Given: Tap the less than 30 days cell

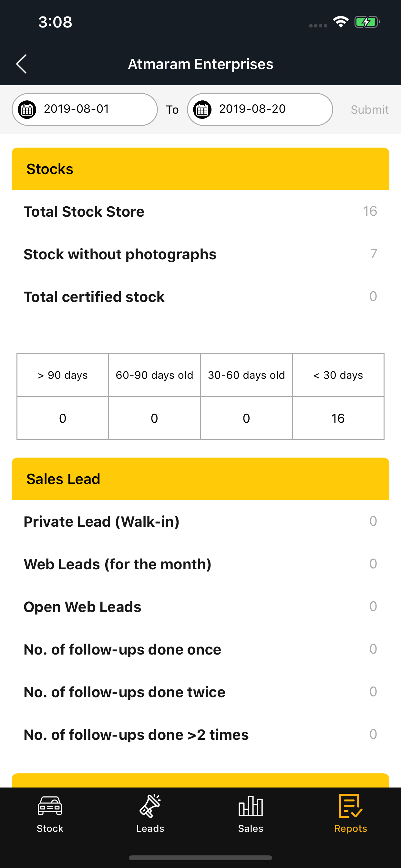Looking at the screenshot, I should [338, 375].
